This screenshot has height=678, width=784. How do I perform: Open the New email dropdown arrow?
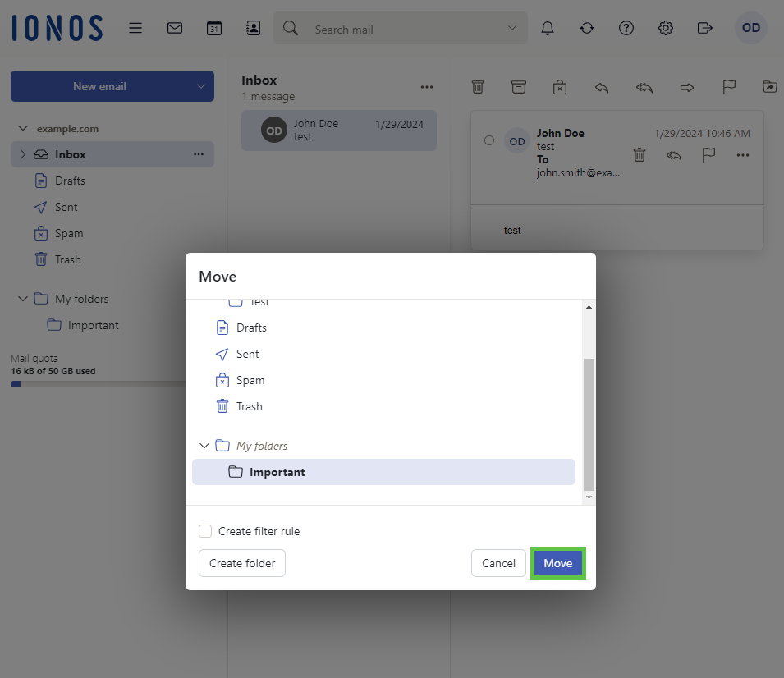tap(201, 86)
